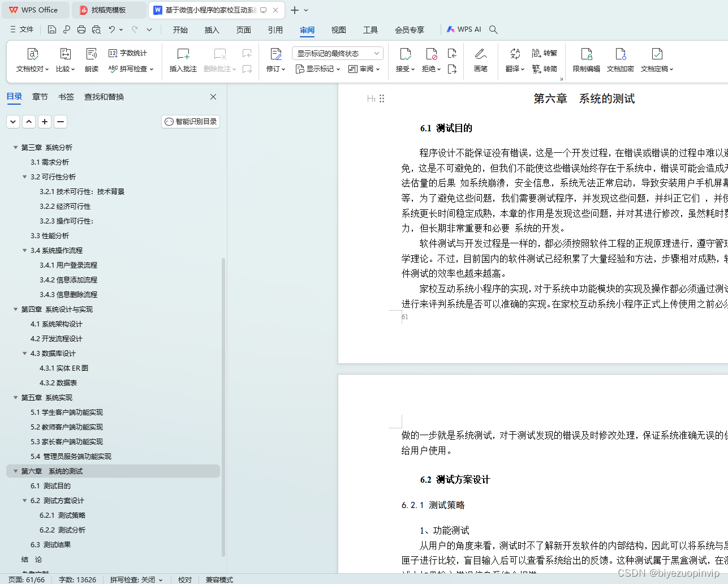
Task: Click the 修订 (track changes) icon
Action: [x=276, y=54]
